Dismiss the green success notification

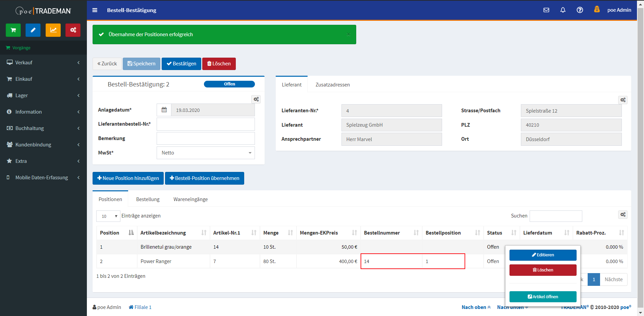[x=348, y=35]
